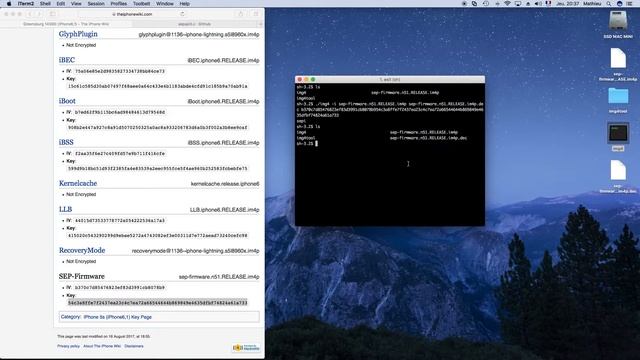
Task: Click kernelcache.release.iphone6 filename text
Action: coord(225,184)
